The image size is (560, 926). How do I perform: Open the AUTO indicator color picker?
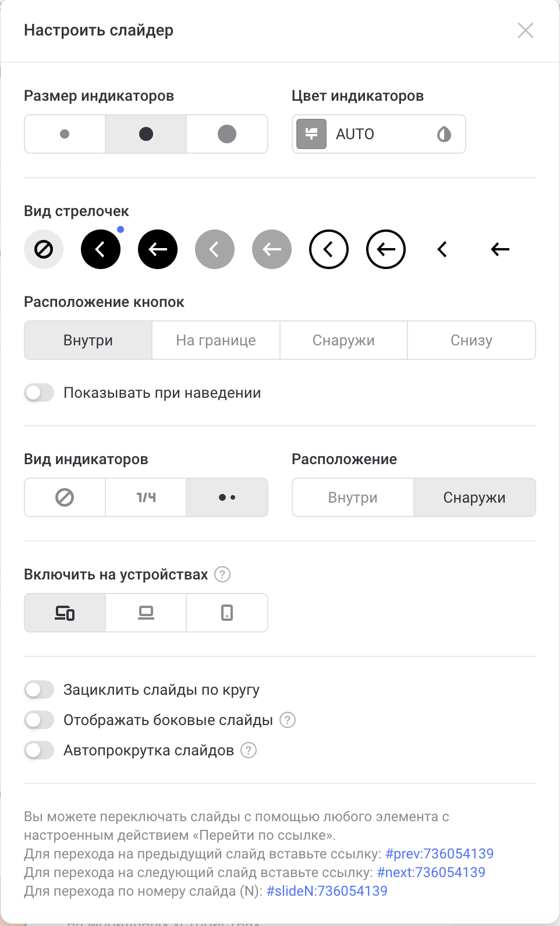coord(378,134)
